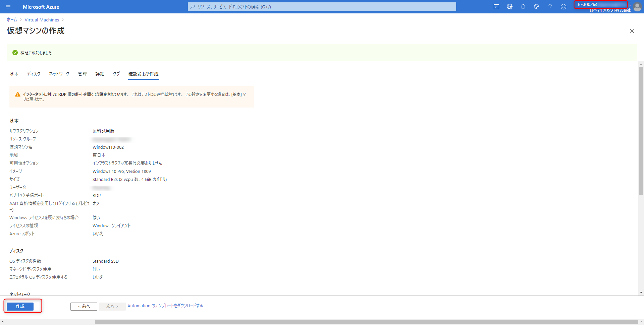Go to Microsoft Azure home title

(x=41, y=7)
